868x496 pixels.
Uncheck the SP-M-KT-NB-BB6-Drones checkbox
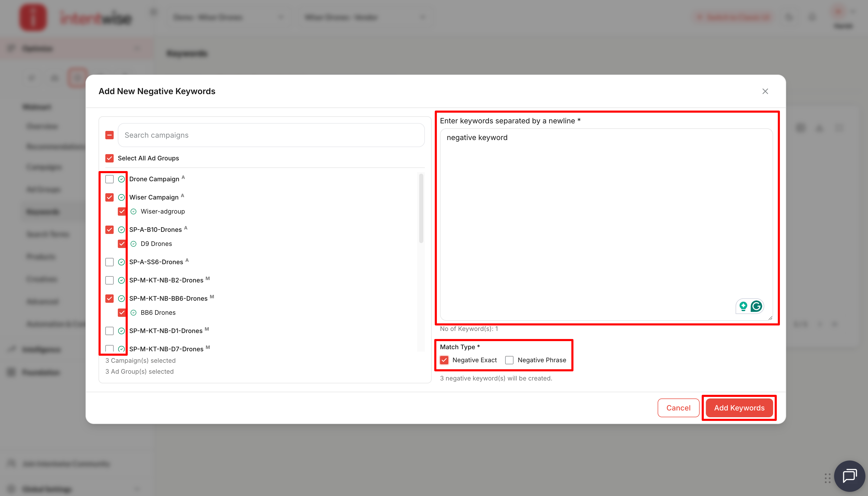click(x=109, y=299)
